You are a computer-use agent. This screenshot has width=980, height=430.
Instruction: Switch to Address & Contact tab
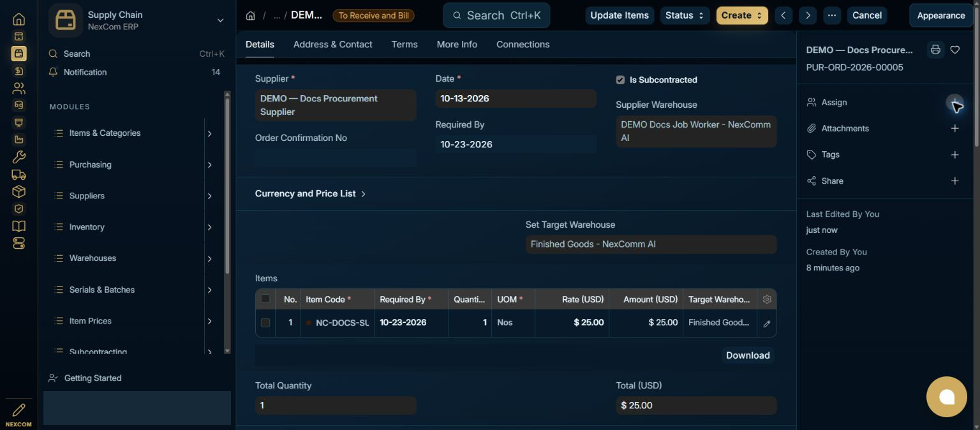point(333,44)
